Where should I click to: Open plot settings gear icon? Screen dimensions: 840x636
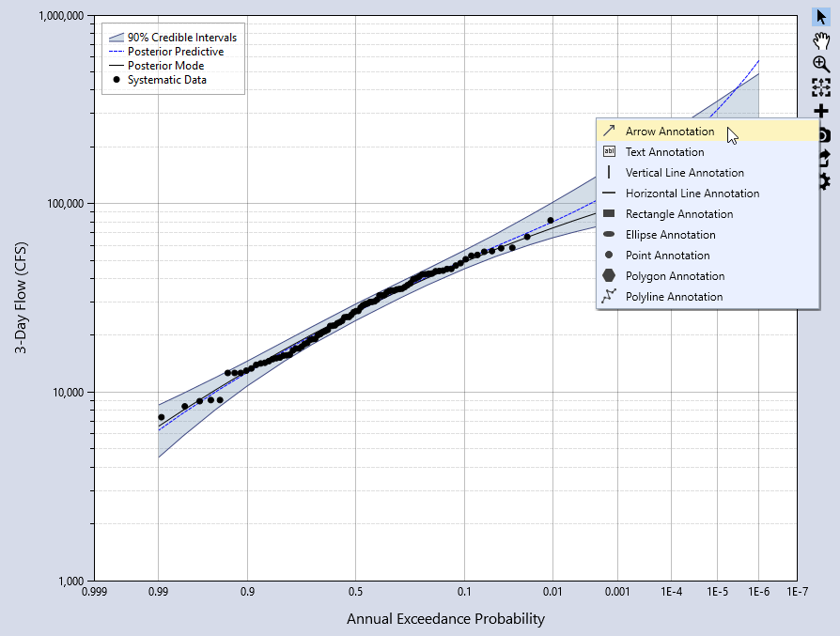click(x=824, y=180)
